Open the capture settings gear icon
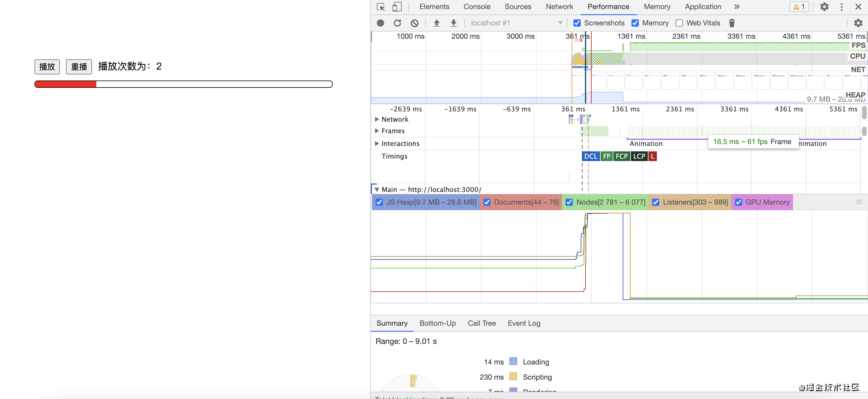 click(x=858, y=23)
